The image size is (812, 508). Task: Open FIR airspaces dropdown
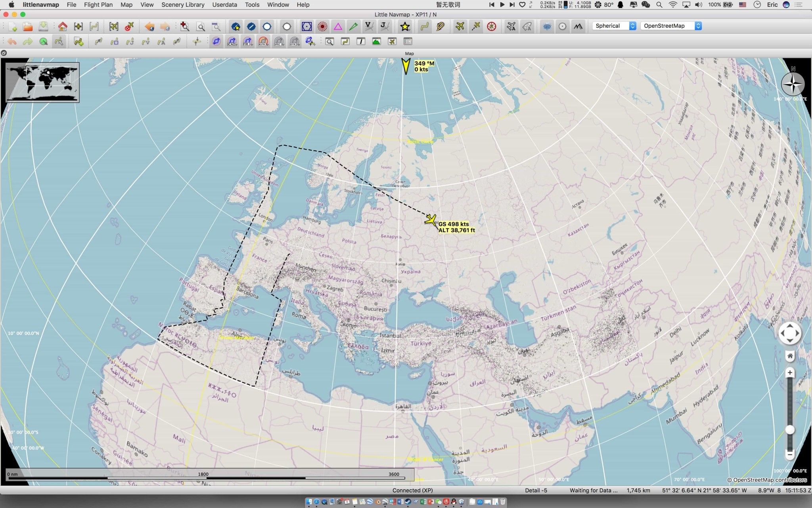click(247, 42)
